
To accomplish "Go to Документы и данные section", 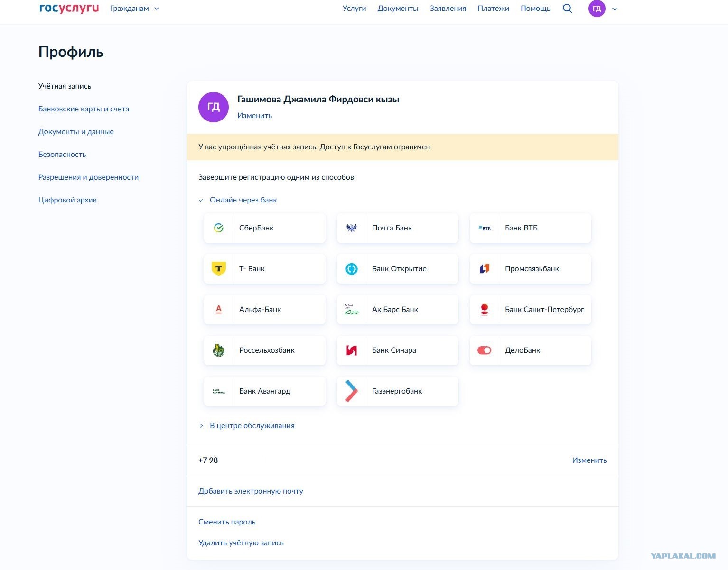I will (76, 132).
